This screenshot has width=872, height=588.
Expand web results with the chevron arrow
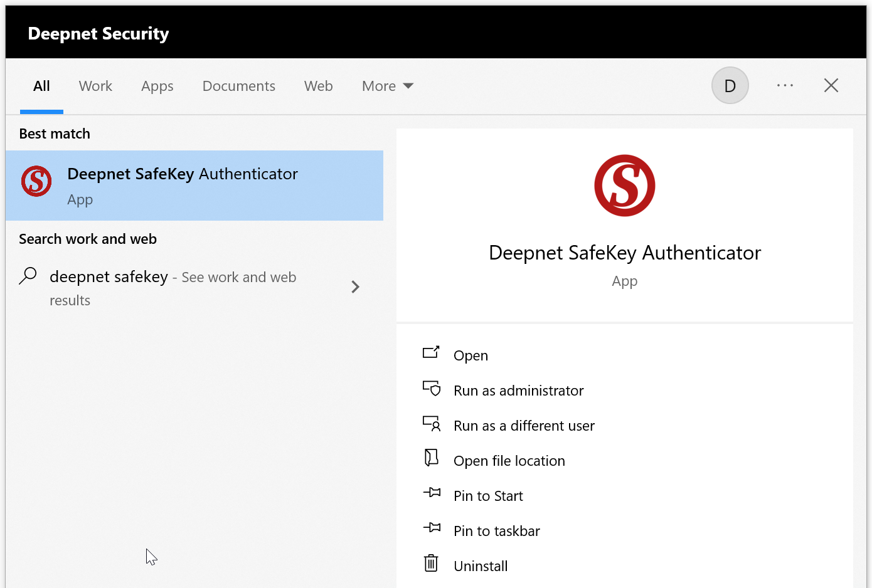[x=355, y=287]
